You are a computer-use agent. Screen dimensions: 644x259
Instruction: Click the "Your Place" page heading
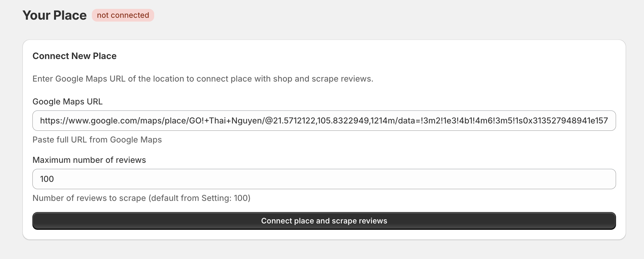[54, 15]
